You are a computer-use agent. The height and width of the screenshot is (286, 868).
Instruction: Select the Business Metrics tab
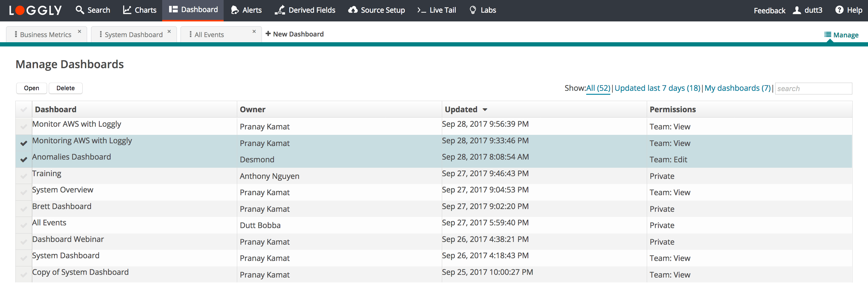pyautogui.click(x=46, y=34)
